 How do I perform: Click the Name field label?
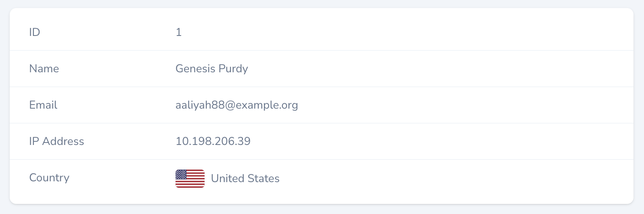(44, 69)
